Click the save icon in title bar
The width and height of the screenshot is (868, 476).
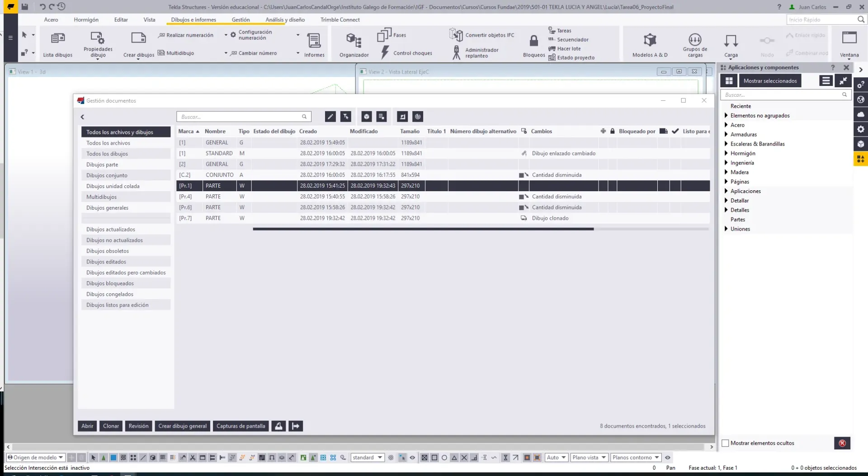click(25, 7)
